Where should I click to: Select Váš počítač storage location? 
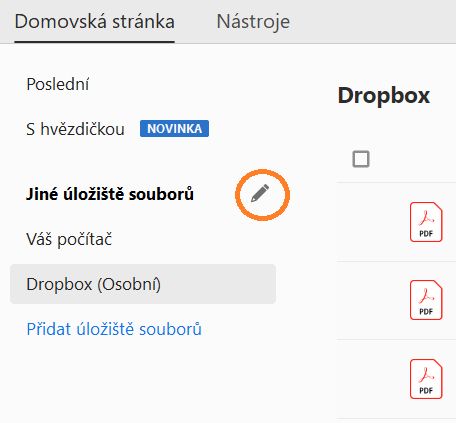[69, 239]
